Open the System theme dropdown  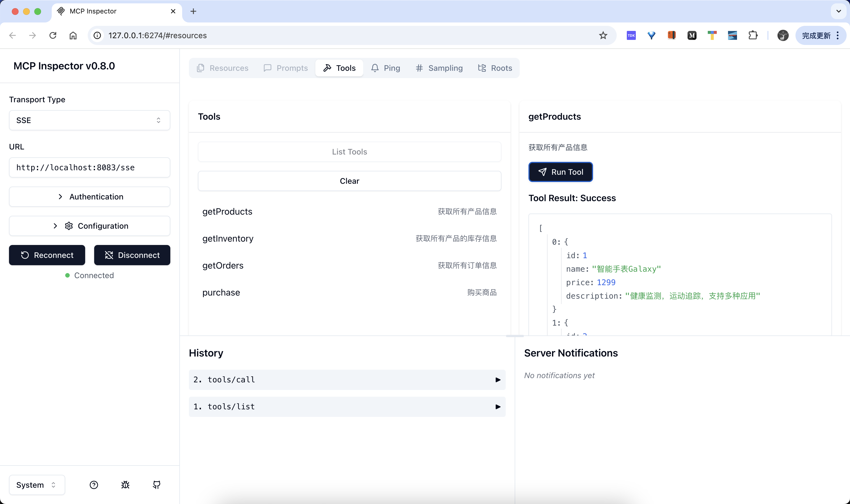tap(37, 485)
